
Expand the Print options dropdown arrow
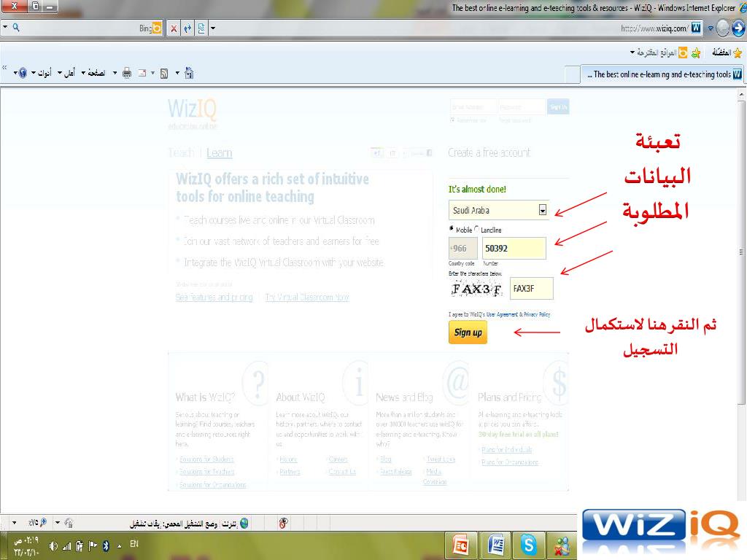point(115,74)
